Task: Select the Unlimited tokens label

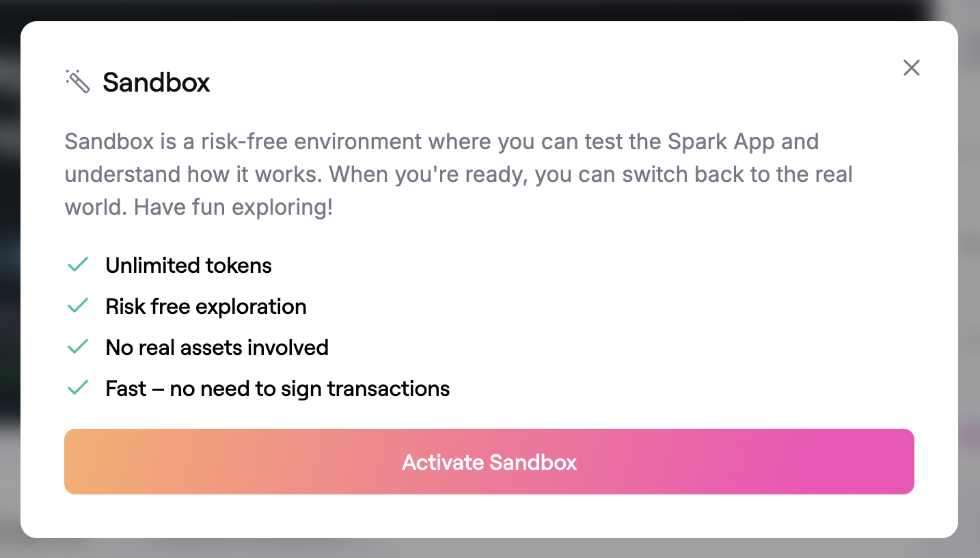Action: (189, 265)
